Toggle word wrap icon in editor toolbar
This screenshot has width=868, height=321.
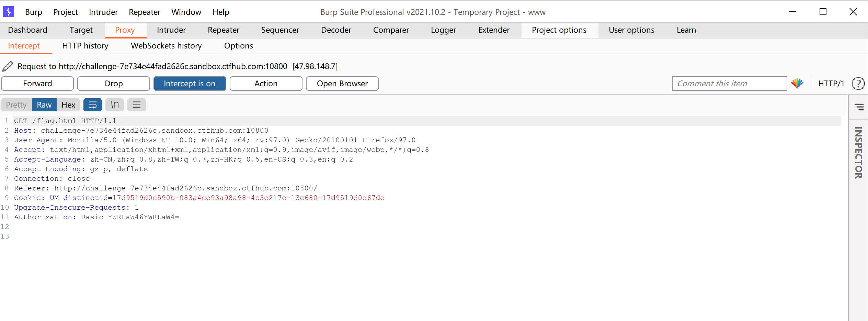tap(93, 105)
